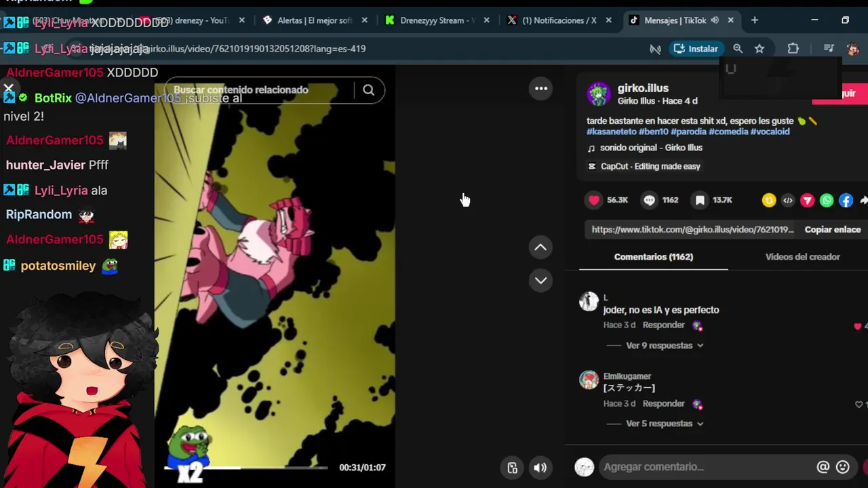The image size is (868, 488).
Task: Reply to Elmikugamer's comment
Action: pos(663,404)
